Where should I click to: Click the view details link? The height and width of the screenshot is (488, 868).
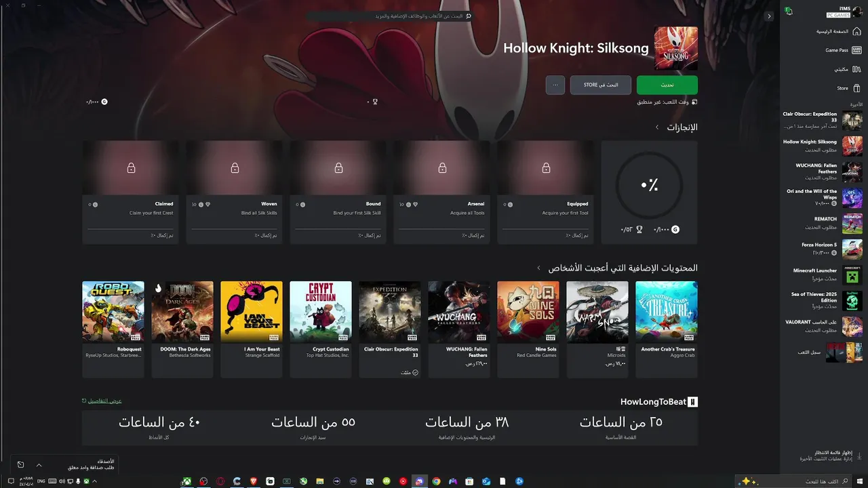click(x=102, y=401)
